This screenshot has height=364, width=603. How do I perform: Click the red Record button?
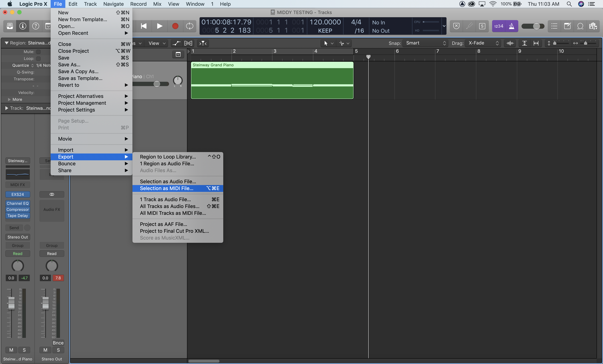pyautogui.click(x=175, y=26)
